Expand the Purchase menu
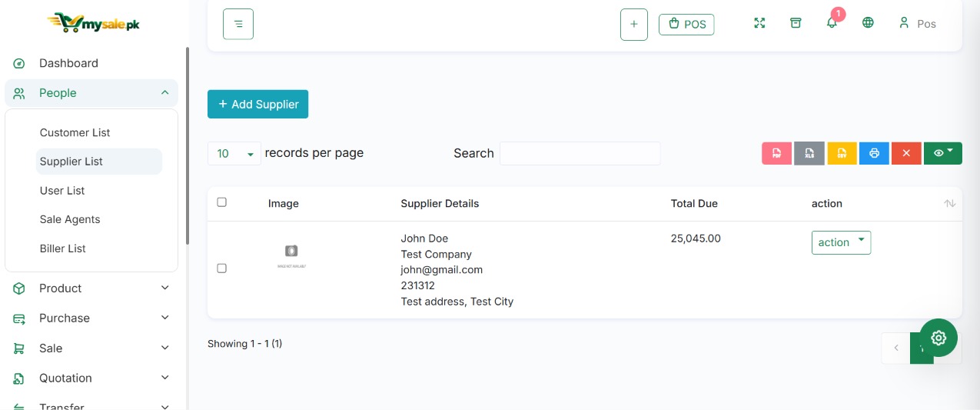 pos(91,318)
